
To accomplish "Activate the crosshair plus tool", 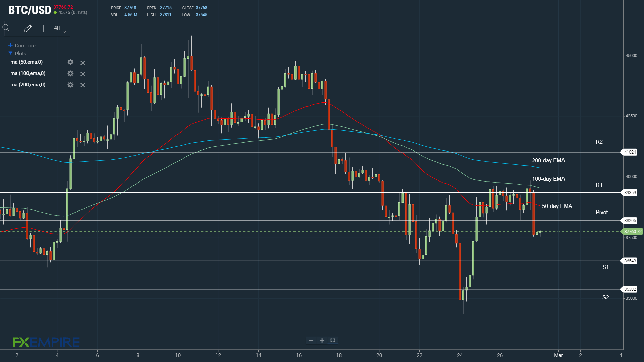I will tap(43, 28).
